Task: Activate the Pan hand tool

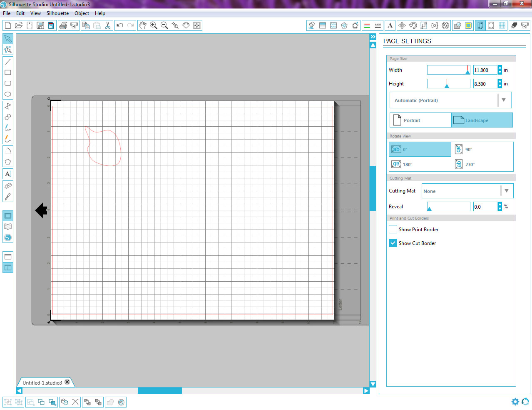Action: 143,25
